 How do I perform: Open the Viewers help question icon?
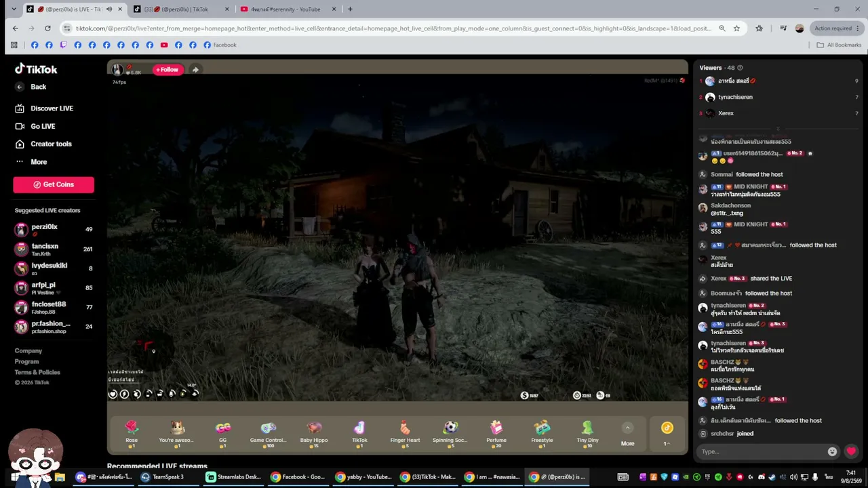[740, 68]
